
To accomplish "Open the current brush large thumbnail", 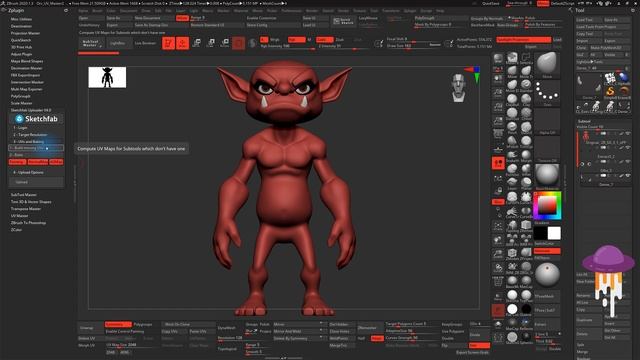I will pyautogui.click(x=547, y=64).
